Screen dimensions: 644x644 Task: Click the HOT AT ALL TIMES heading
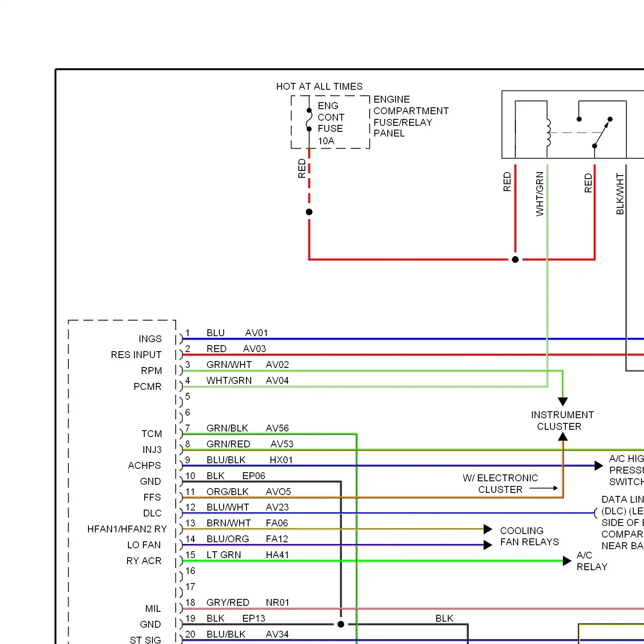pos(319,86)
